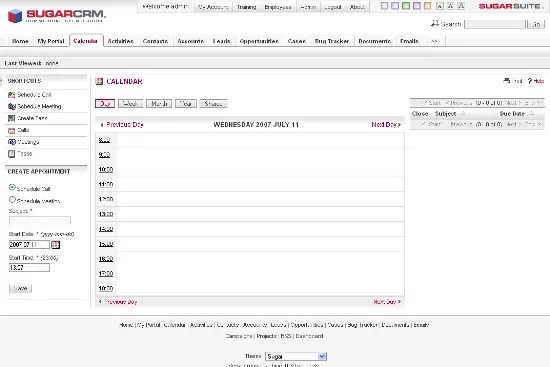Click the 14:00 time slot link
This screenshot has width=550, height=367.
coord(106,229)
